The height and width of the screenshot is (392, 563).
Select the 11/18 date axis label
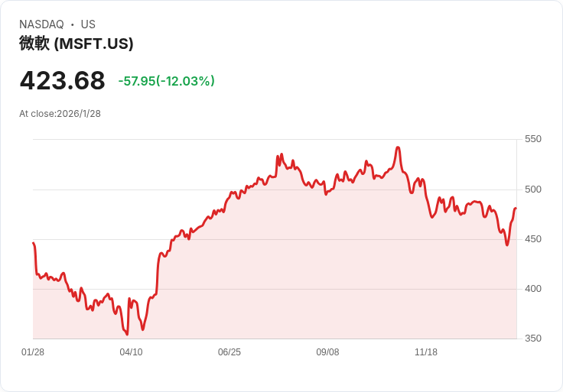coord(426,352)
